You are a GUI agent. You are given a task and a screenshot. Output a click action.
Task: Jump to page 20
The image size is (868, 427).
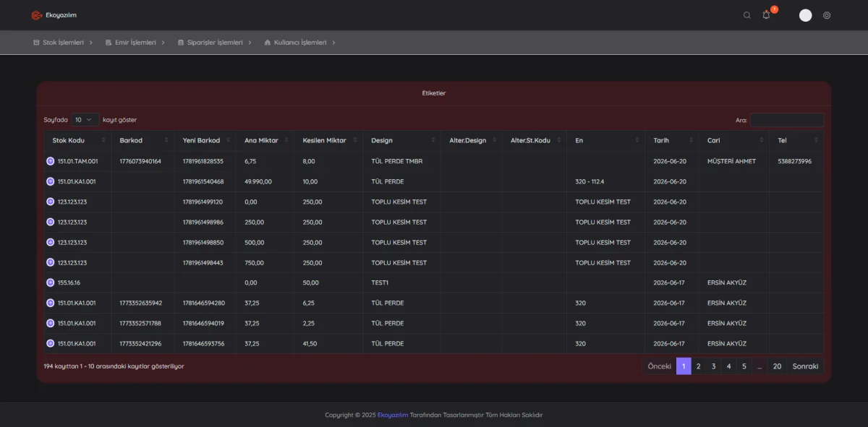point(777,366)
